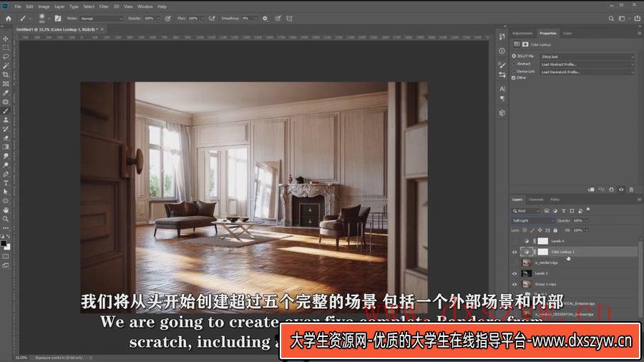Screen dimensions: 644x362
Task: Toggle the Dither checkbox
Action: point(514,77)
